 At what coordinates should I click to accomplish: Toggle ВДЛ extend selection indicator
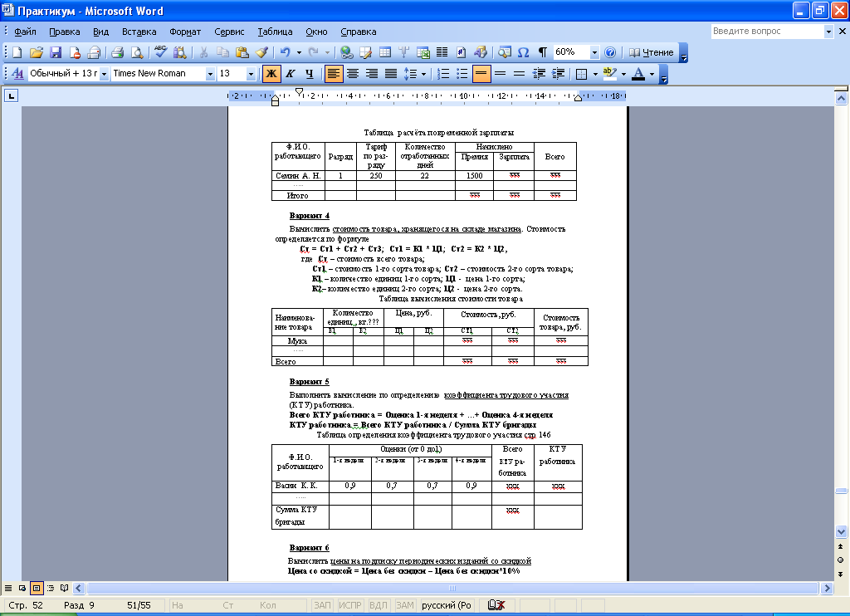point(379,605)
